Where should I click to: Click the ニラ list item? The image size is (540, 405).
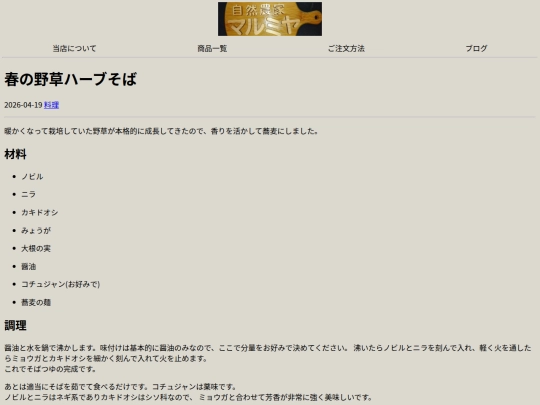tap(28, 195)
